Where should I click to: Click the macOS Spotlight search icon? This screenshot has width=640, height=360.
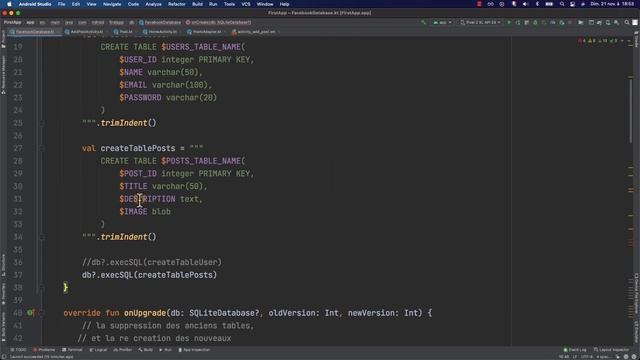coord(562,4)
